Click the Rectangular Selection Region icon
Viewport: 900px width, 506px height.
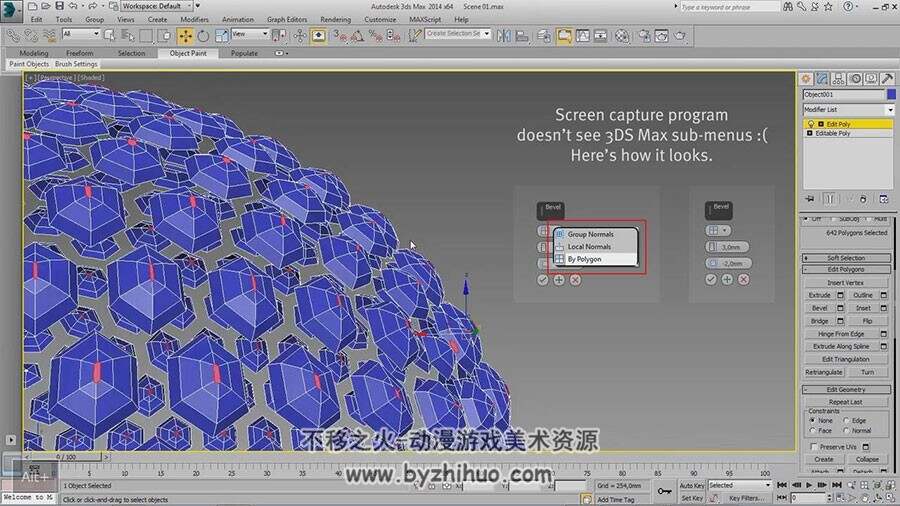(x=146, y=36)
